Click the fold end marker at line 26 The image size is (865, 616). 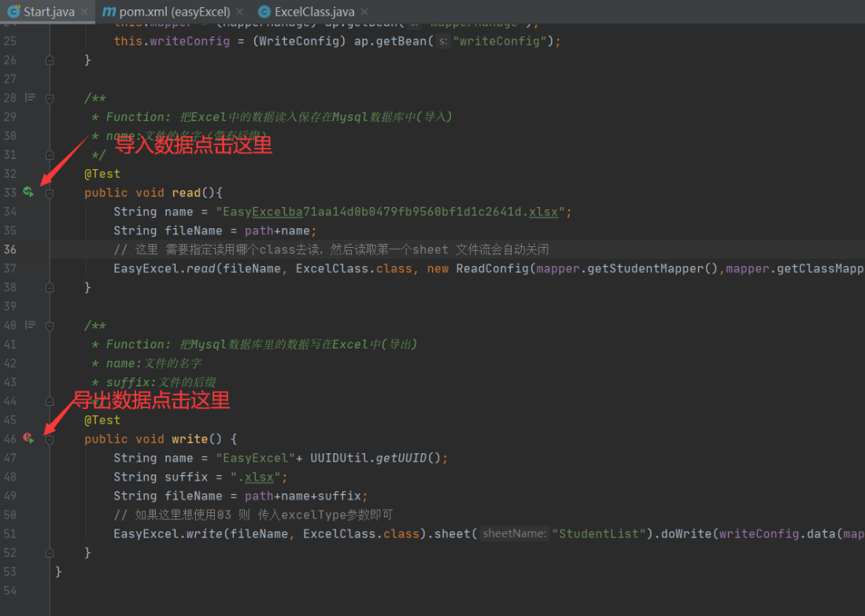[50, 60]
